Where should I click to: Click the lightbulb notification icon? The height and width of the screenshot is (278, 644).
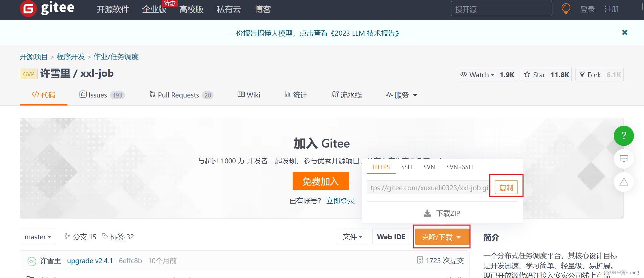[566, 9]
